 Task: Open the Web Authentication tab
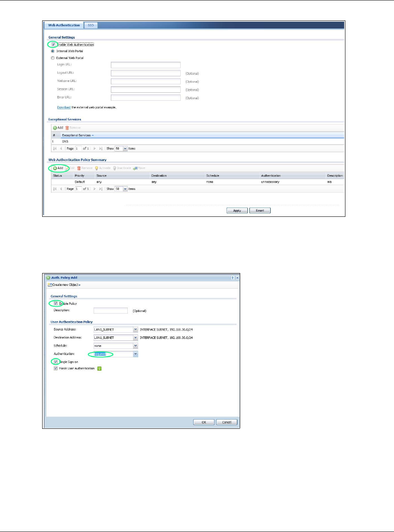[x=64, y=25]
